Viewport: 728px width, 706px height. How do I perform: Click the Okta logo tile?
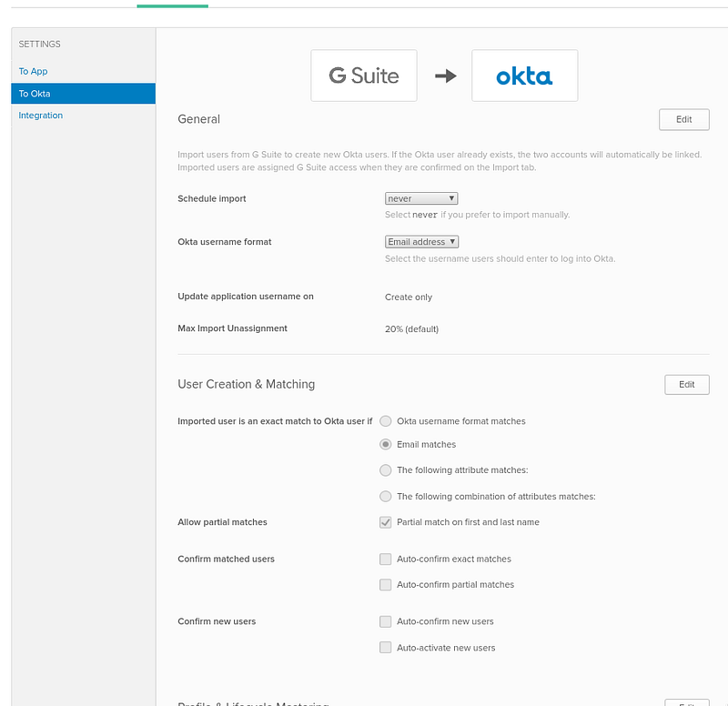pyautogui.click(x=525, y=76)
